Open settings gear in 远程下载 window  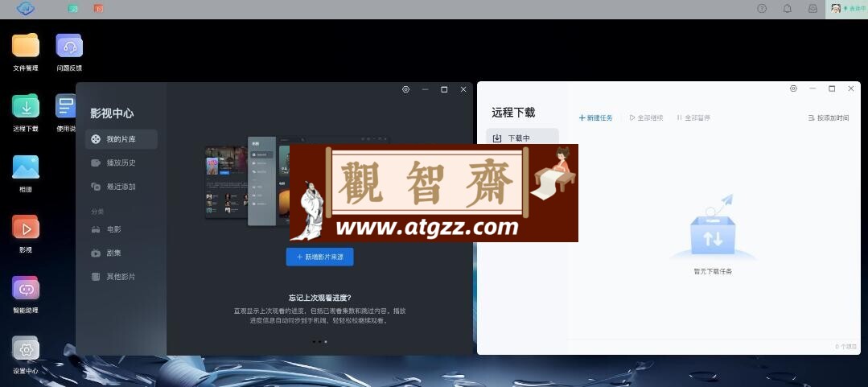pyautogui.click(x=793, y=89)
